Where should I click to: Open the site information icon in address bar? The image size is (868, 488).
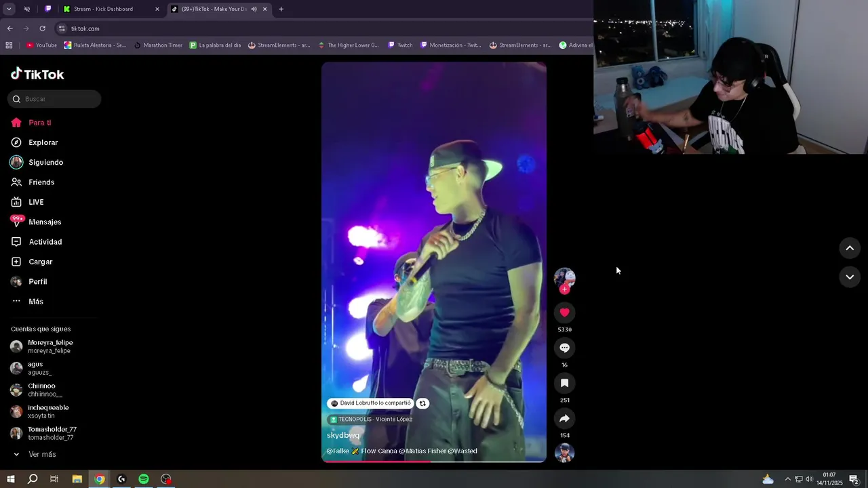[62, 28]
